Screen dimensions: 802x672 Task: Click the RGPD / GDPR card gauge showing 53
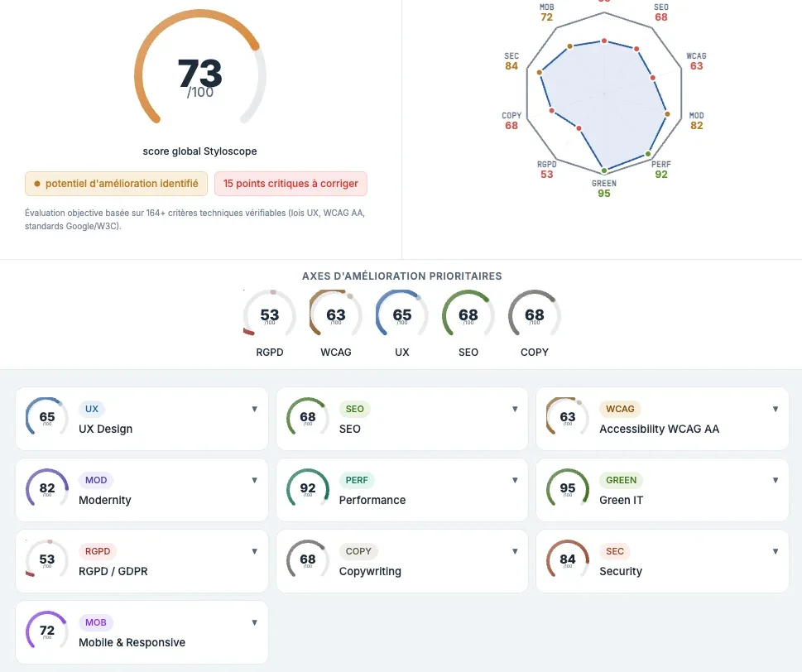coord(47,560)
